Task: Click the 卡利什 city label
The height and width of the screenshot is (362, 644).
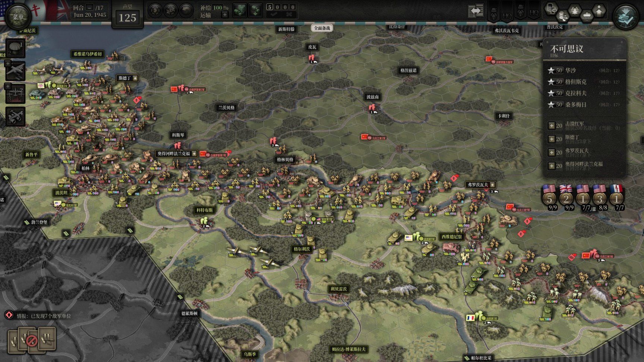Action: 504,116
